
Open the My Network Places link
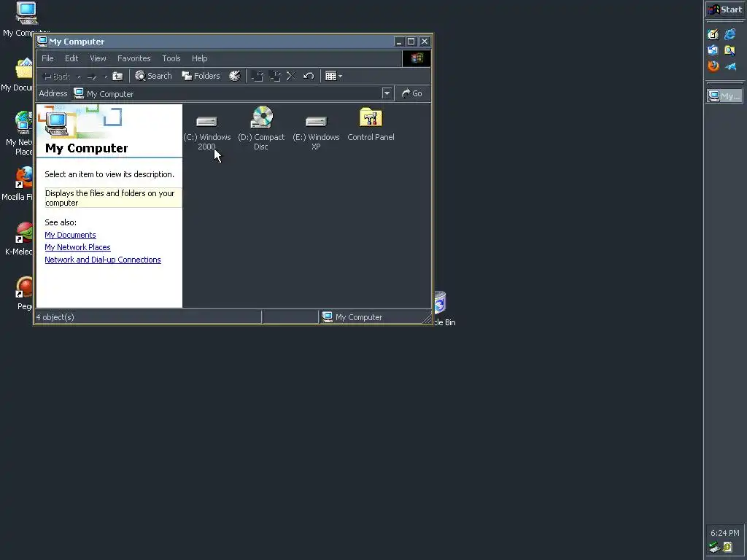pos(77,247)
